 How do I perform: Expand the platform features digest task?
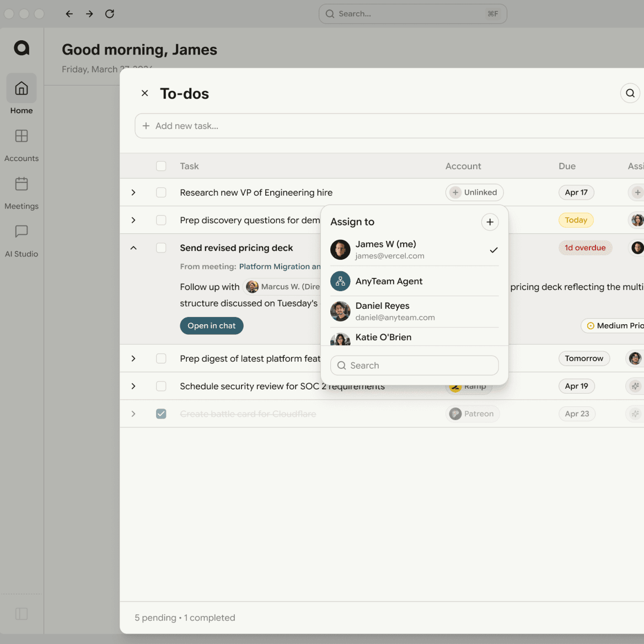[x=133, y=358]
